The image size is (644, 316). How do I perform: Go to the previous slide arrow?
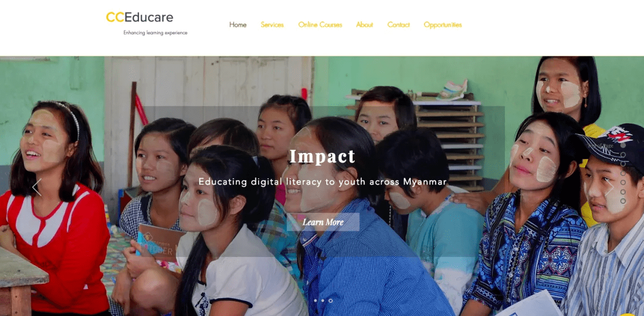pos(36,187)
